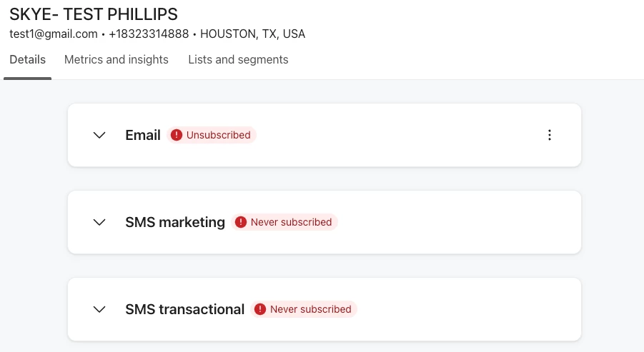This screenshot has width=644, height=352.
Task: Click the SMS transactional heading
Action: (x=185, y=309)
